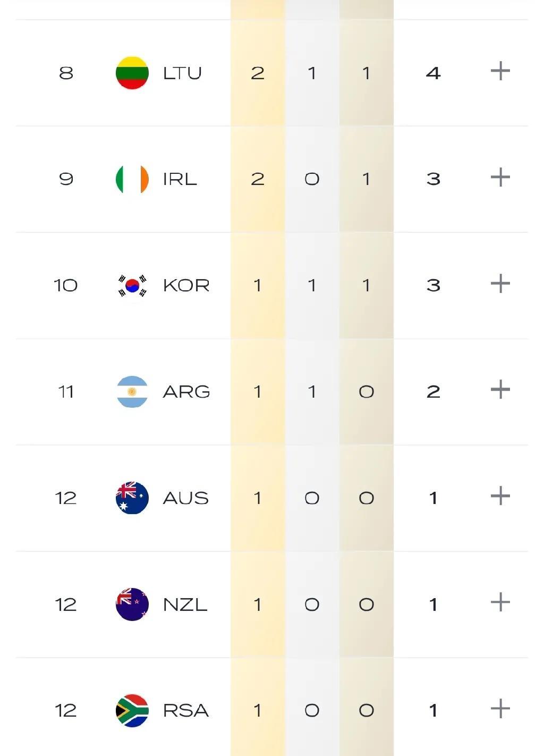This screenshot has width=544, height=756.
Task: Click the Lithuania flag icon
Action: [132, 73]
